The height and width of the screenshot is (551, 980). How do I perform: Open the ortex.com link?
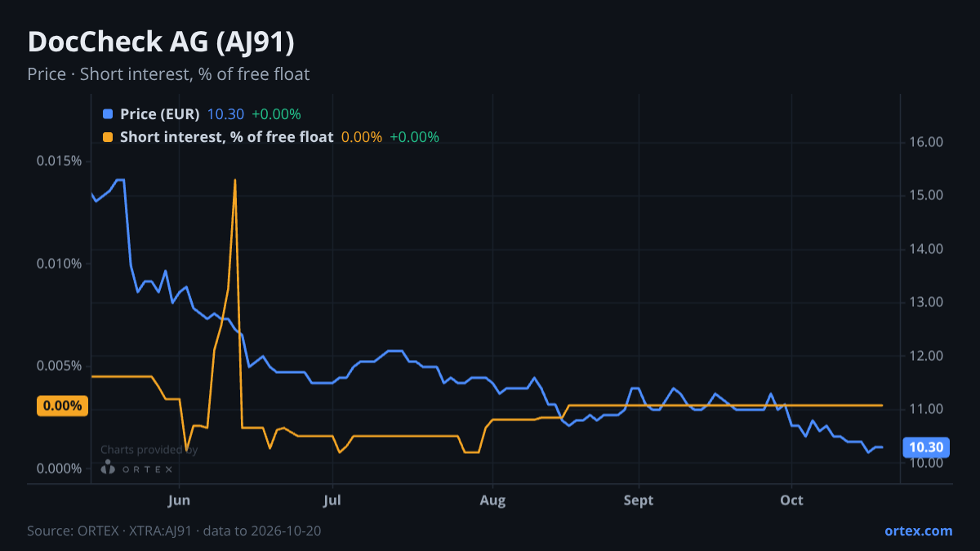click(x=918, y=531)
